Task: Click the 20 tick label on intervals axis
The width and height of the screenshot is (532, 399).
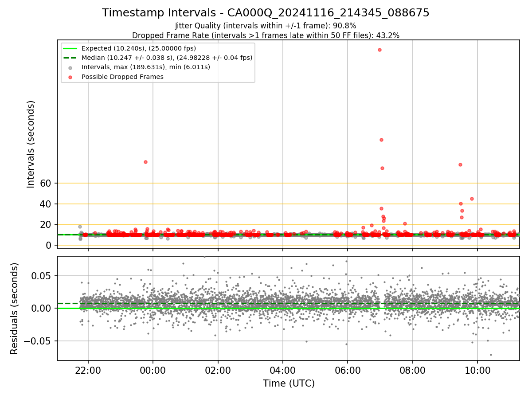Action: (47, 224)
